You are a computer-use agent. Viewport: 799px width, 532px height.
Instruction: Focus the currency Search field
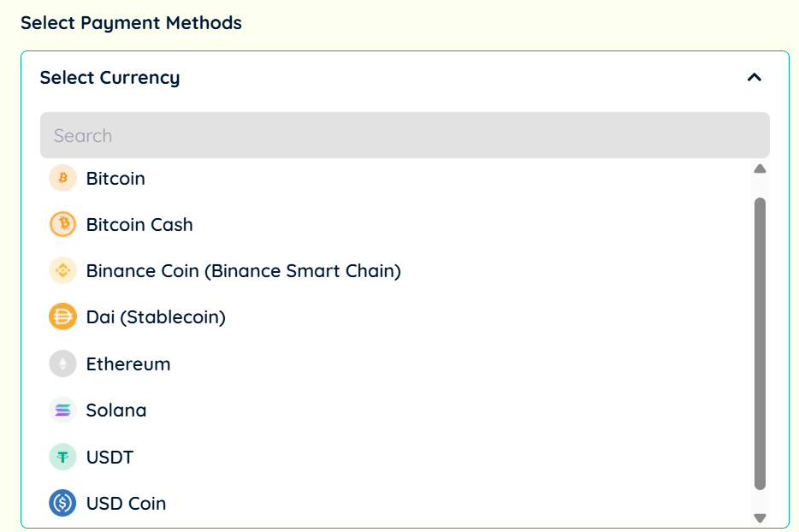click(x=404, y=135)
